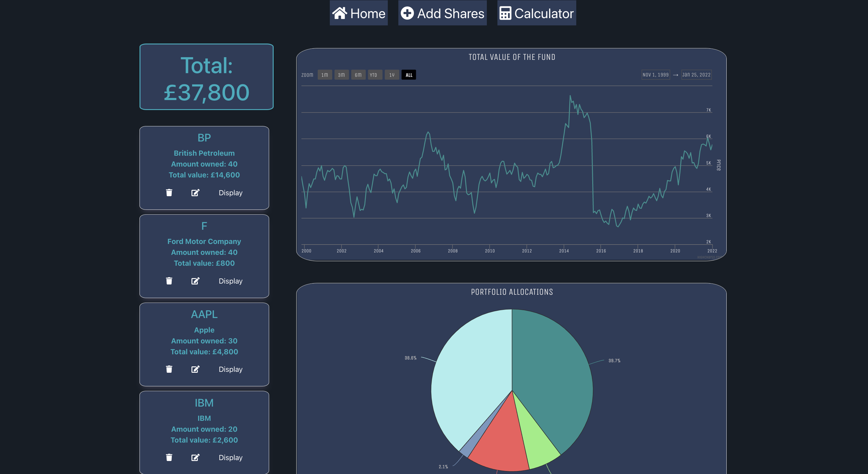This screenshot has width=868, height=474.
Task: Click 'Total value: £2,600' text
Action: [204, 440]
